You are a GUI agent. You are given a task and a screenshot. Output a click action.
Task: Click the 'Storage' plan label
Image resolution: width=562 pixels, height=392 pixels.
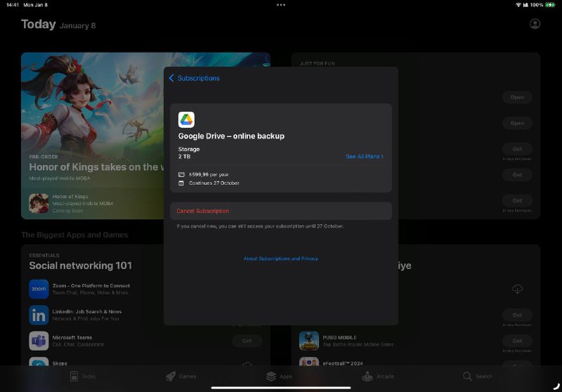tap(189, 149)
